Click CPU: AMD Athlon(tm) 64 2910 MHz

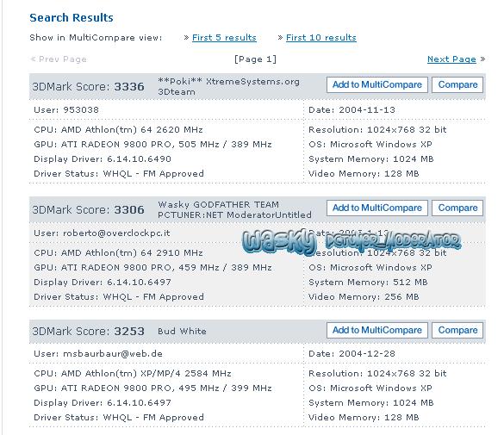pyautogui.click(x=118, y=253)
